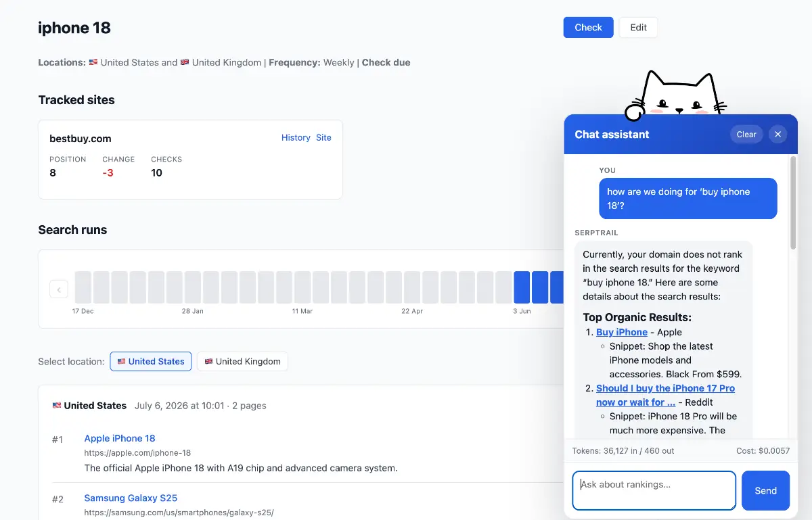This screenshot has width=812, height=520.
Task: Click the 'Cost: $0.0057' text
Action: (x=763, y=450)
